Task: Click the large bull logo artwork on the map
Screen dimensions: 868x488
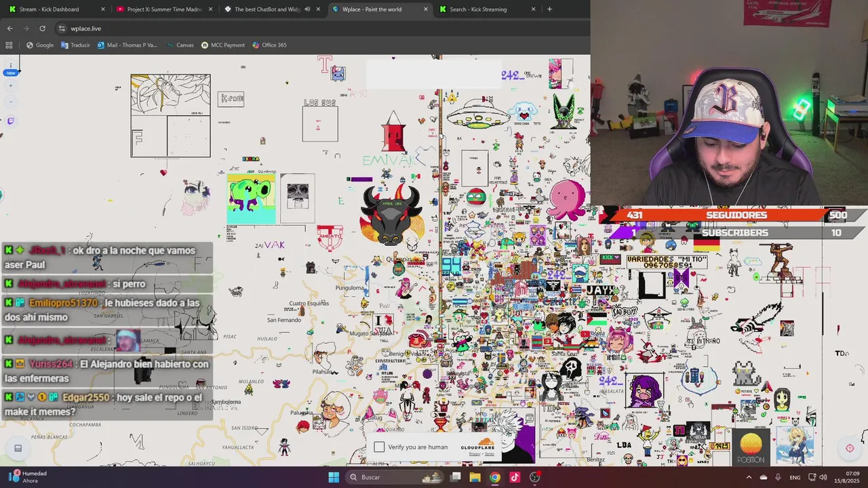Action: (391, 216)
